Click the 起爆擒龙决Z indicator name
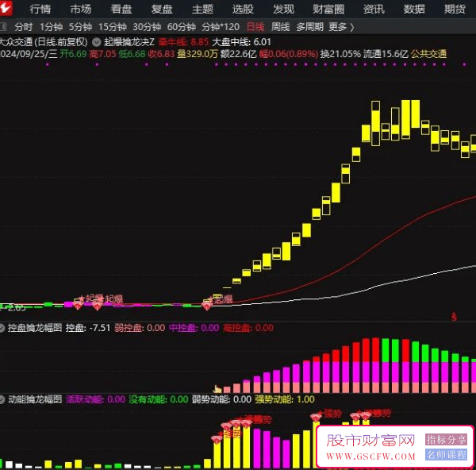The width and height of the screenshot is (476, 470). [129, 42]
